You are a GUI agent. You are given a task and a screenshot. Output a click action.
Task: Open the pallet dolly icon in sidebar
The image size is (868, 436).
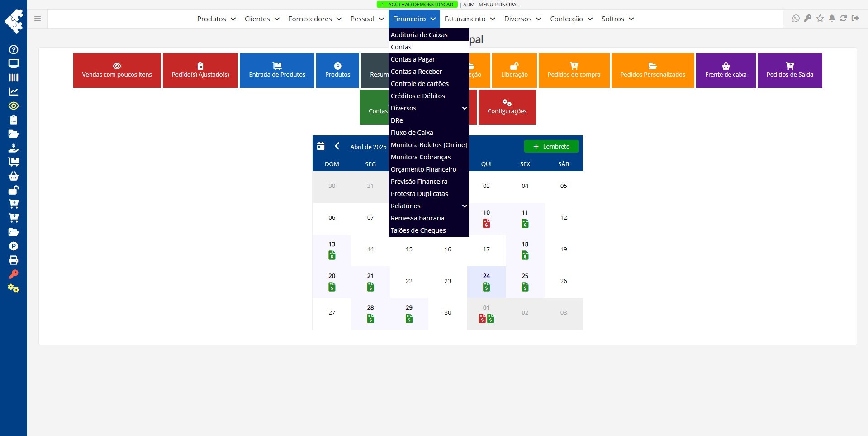coord(14,162)
